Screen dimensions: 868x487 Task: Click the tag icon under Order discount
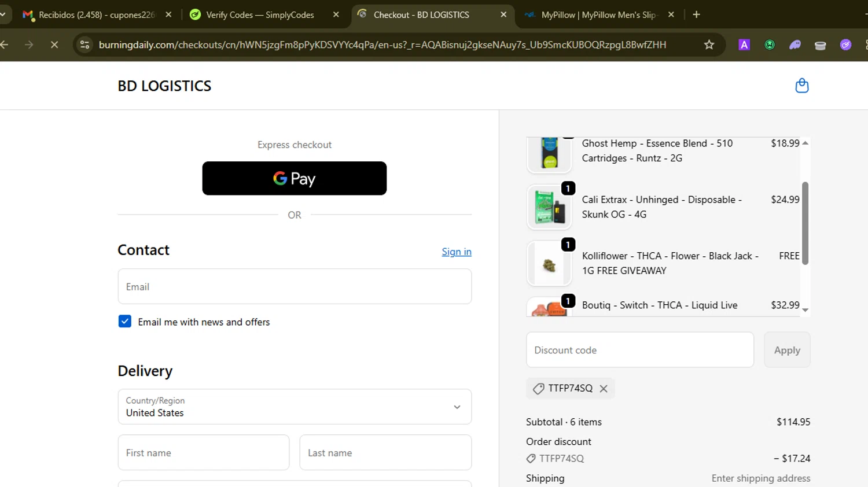(x=531, y=459)
